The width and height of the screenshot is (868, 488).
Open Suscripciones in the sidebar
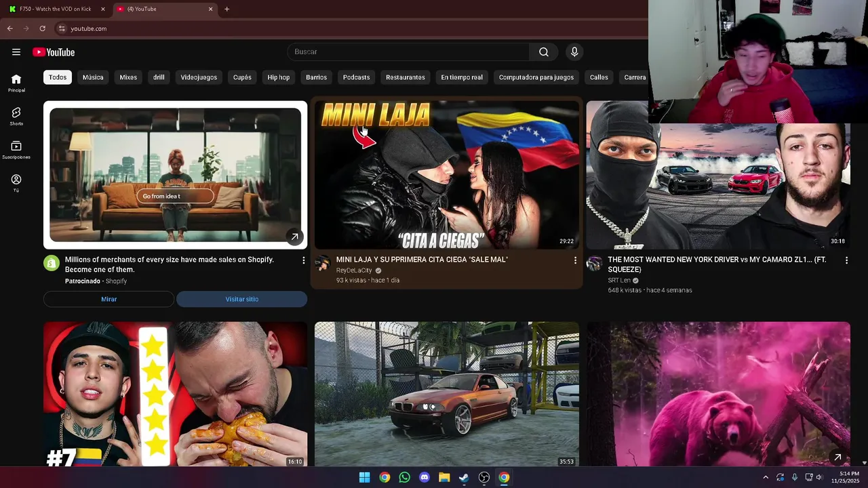(x=16, y=150)
